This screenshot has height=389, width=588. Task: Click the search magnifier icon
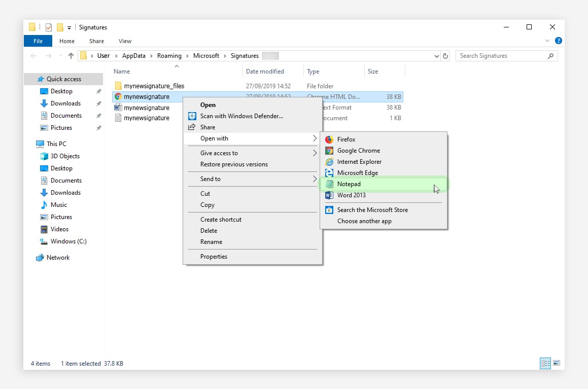[x=550, y=56]
